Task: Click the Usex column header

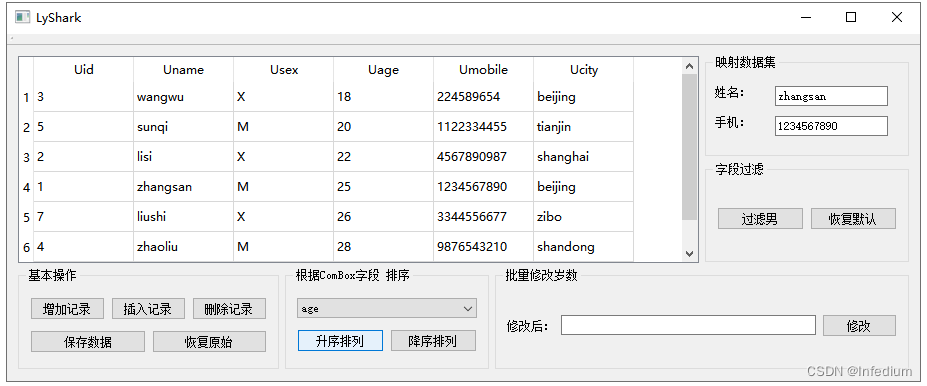Action: (x=283, y=70)
